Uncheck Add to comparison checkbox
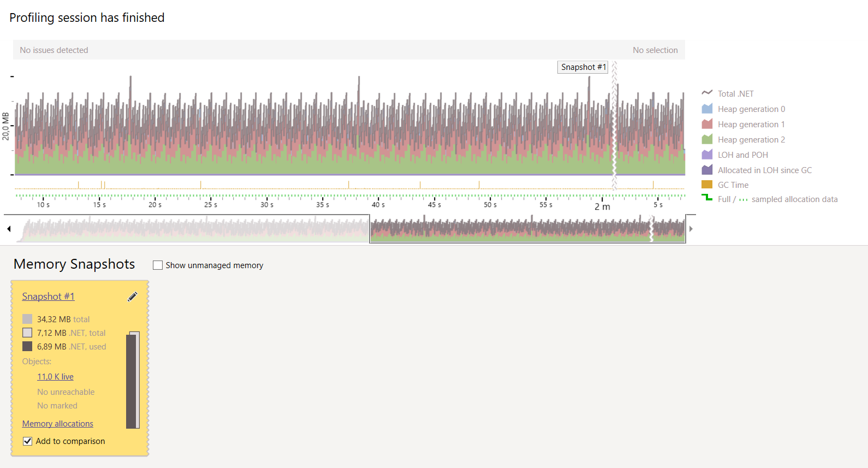 click(x=27, y=441)
